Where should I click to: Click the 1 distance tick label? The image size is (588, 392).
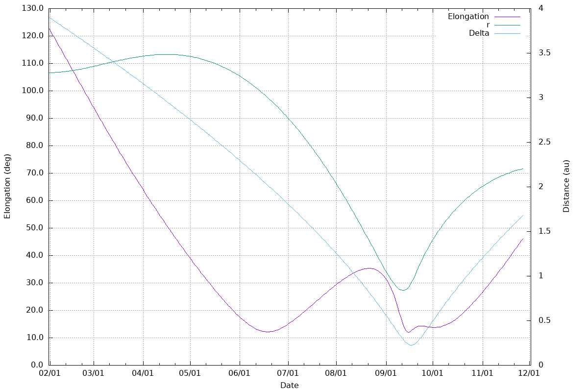pos(541,276)
